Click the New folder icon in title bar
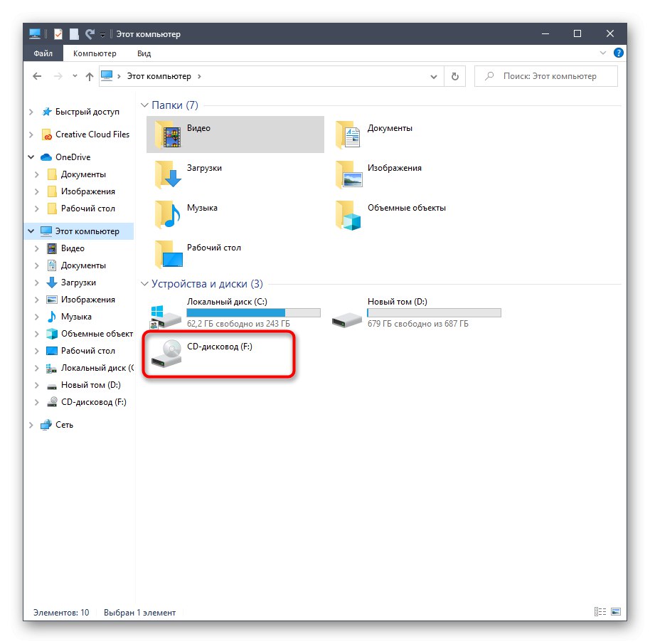The image size is (650, 644). point(74,34)
